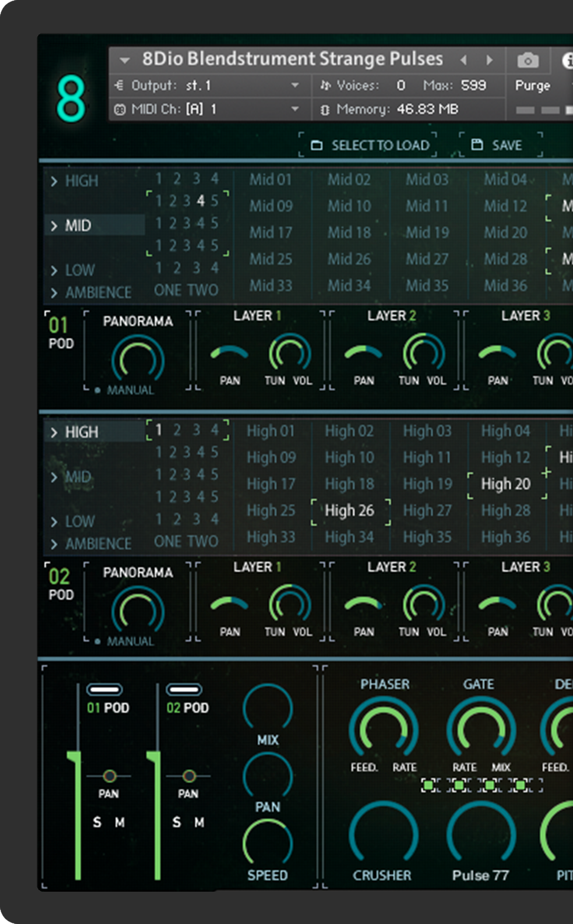Select TWO ambience page in lower browser

[x=203, y=542]
